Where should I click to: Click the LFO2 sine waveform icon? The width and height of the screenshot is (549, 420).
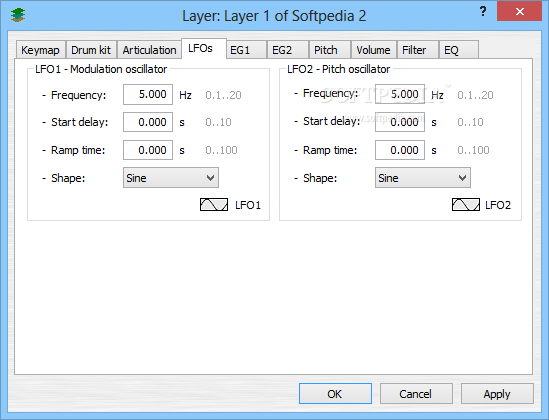[x=466, y=204]
